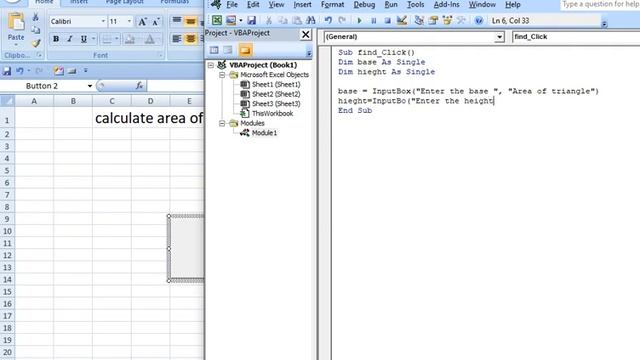640x360 pixels.
Task: Click the VBA Help question mark icon
Action: pyautogui.click(x=479, y=20)
